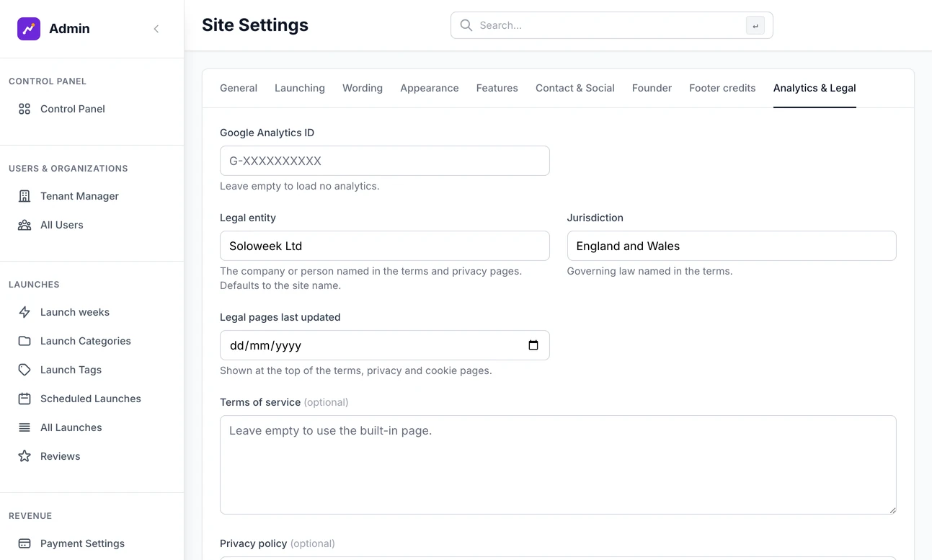Click the Terms of service textarea
This screenshot has height=560, width=932.
pyautogui.click(x=558, y=465)
